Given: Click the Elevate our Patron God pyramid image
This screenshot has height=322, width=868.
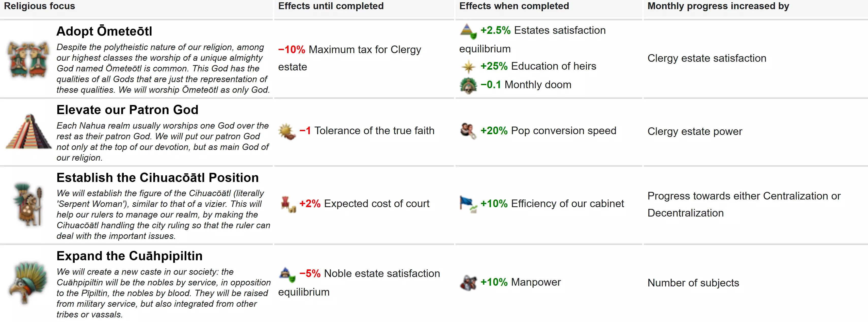Looking at the screenshot, I should 29,131.
